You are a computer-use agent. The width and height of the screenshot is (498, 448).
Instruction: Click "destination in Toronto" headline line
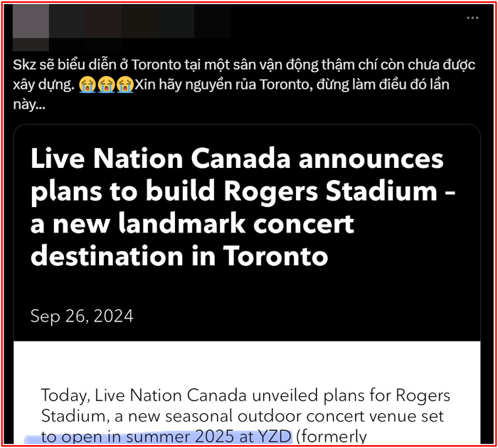(x=179, y=255)
